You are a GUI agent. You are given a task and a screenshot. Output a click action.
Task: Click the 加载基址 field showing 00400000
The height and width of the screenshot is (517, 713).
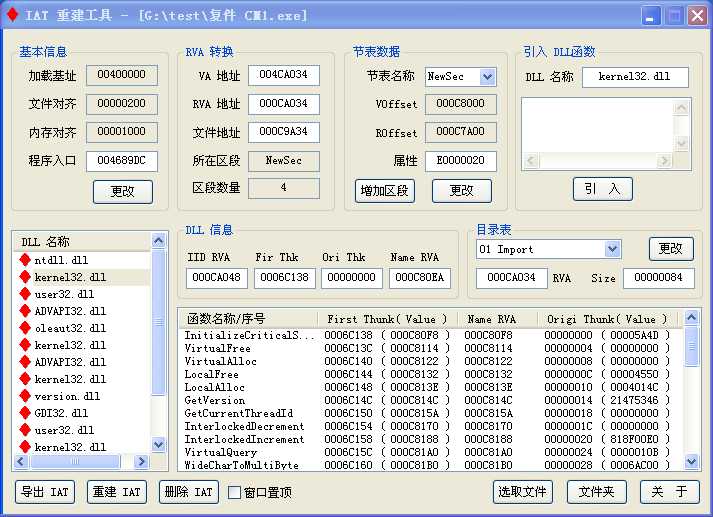[x=122, y=75]
